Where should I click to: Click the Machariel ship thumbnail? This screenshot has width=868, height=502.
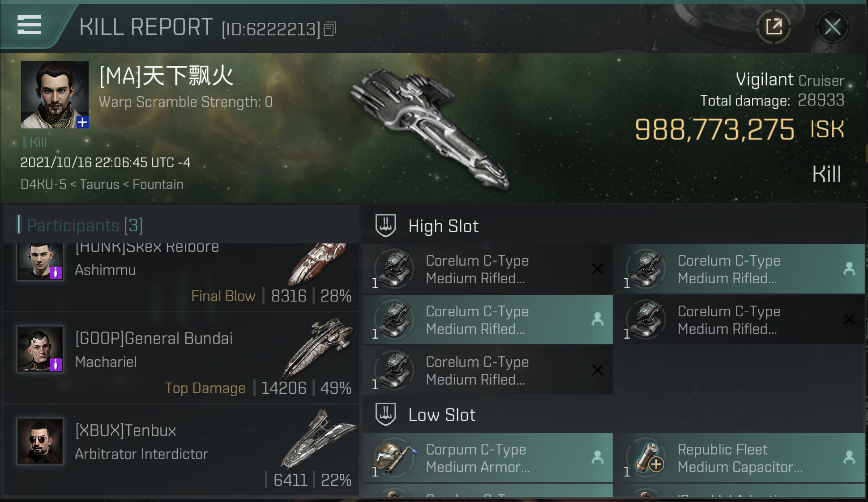pos(318,348)
